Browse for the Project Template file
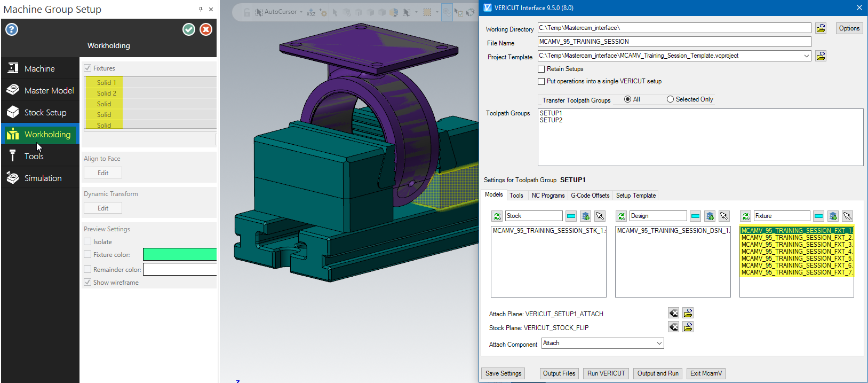Viewport: 868px width, 383px height. 821,56
